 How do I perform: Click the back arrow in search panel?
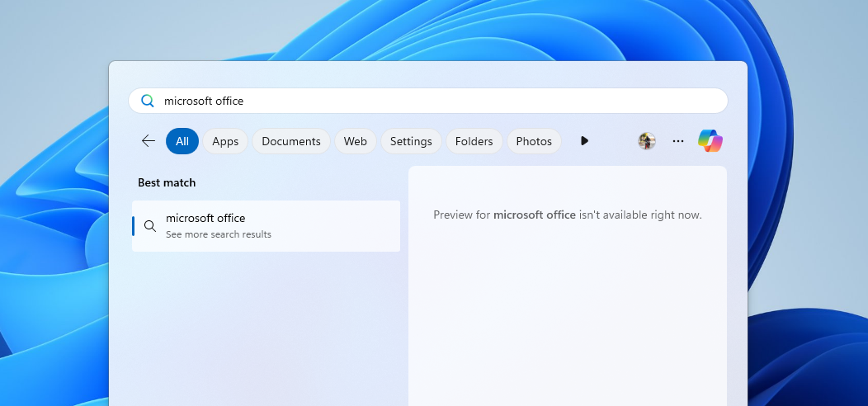point(149,141)
